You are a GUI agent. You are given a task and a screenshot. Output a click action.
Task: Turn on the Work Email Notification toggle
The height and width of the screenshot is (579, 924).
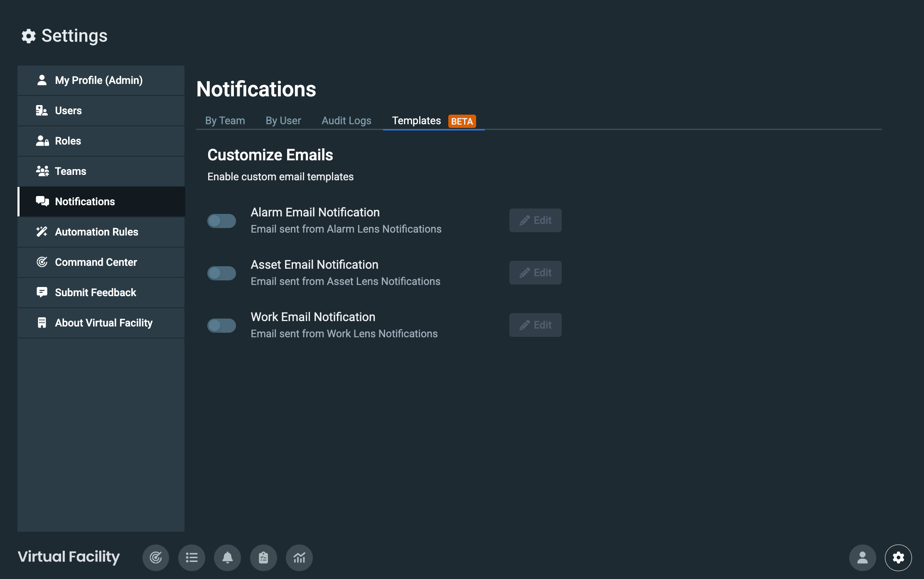221,325
